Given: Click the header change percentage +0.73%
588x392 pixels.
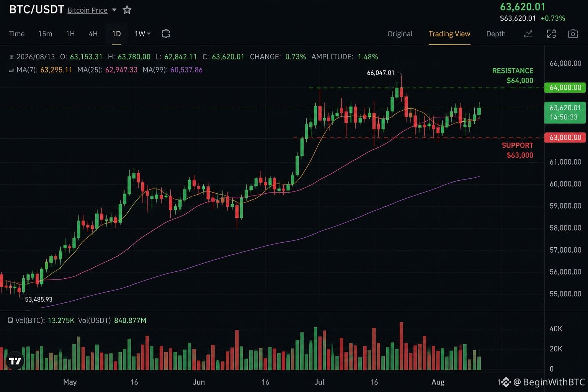Looking at the screenshot, I should [553, 18].
